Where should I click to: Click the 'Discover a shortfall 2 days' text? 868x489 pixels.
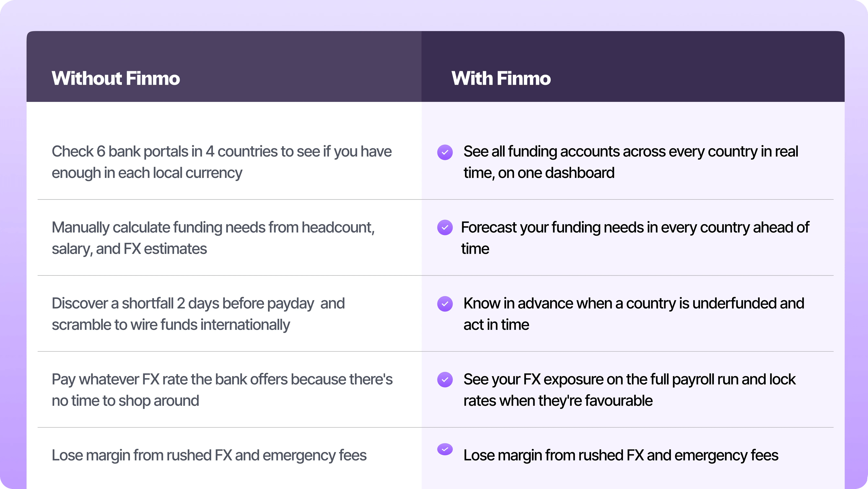[198, 314]
